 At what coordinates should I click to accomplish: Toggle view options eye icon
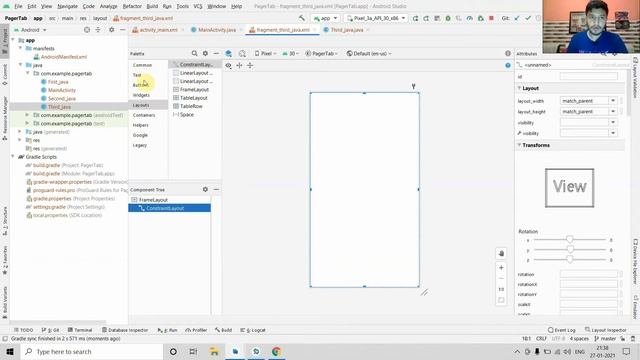coord(229,65)
